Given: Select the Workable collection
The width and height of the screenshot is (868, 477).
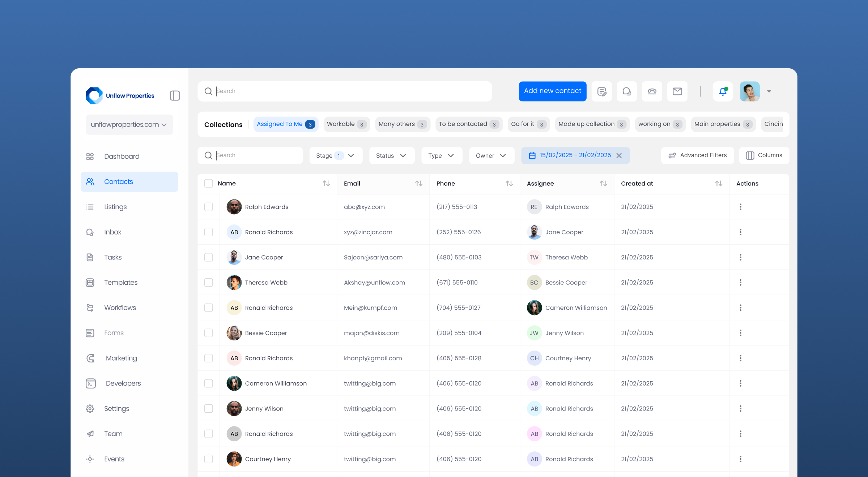Looking at the screenshot, I should click(x=346, y=124).
